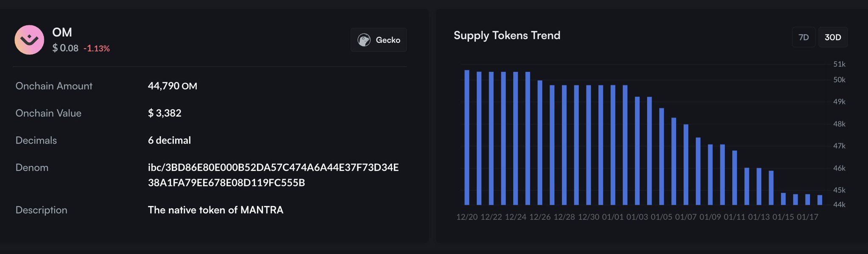
Task: Click the $ 3,382 onchain value
Action: [165, 113]
